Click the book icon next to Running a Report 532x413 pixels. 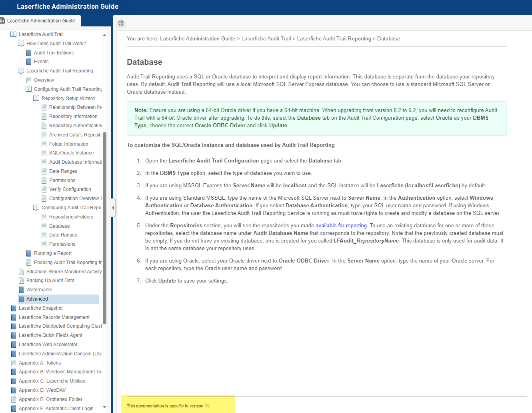(x=29, y=253)
